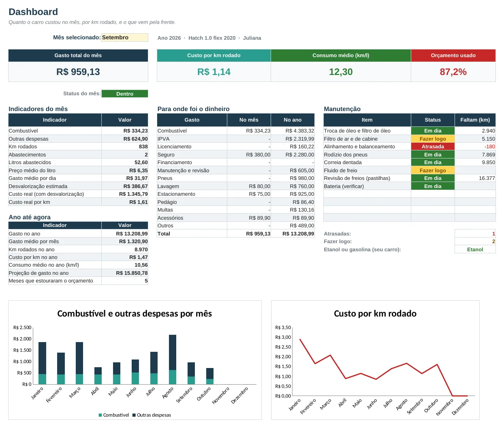Select Revisão de freios remaining 16.377
Viewport: 504px width, 428px height.
pos(475,178)
